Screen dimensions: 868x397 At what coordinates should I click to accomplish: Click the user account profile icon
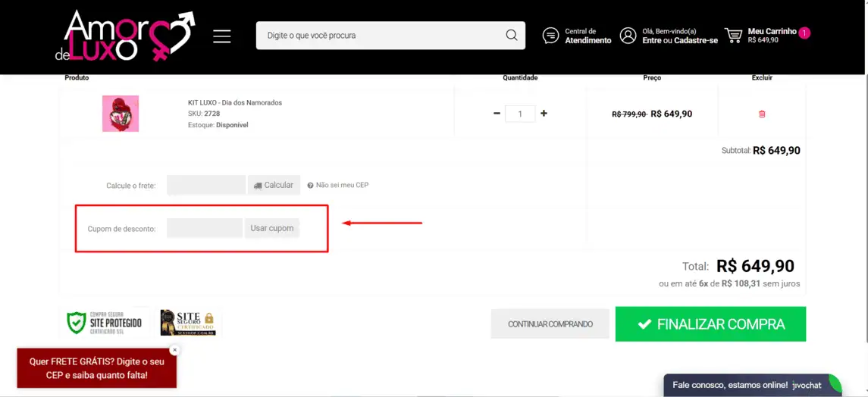[x=628, y=36]
